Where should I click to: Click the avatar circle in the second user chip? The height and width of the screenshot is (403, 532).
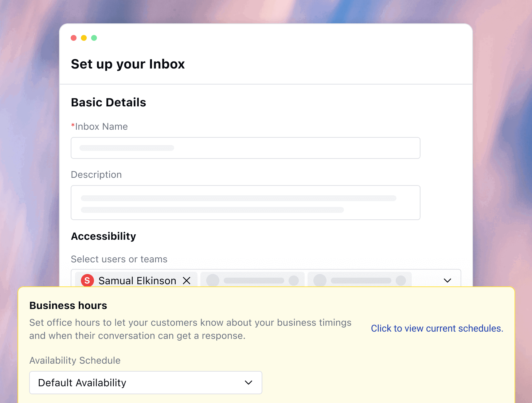212,281
